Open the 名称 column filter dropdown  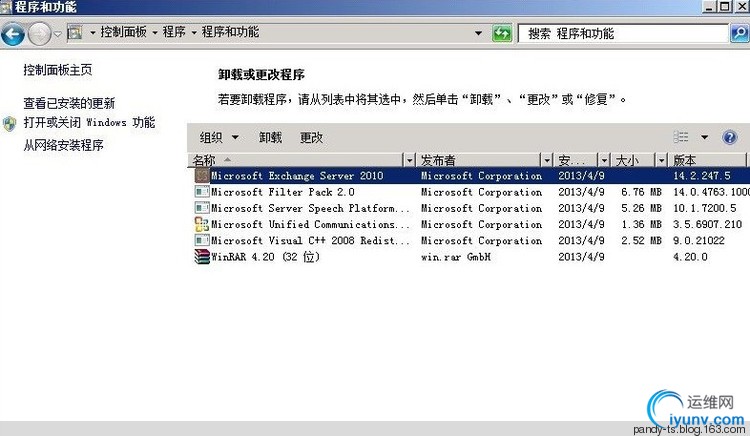coord(409,160)
